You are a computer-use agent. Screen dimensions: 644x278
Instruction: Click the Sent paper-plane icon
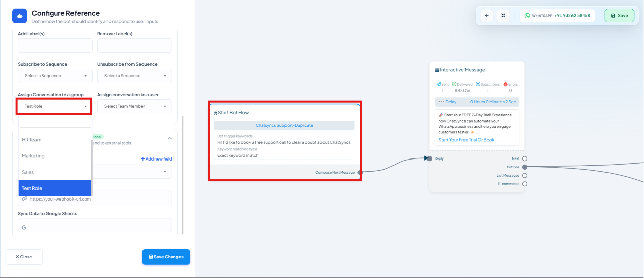click(439, 84)
